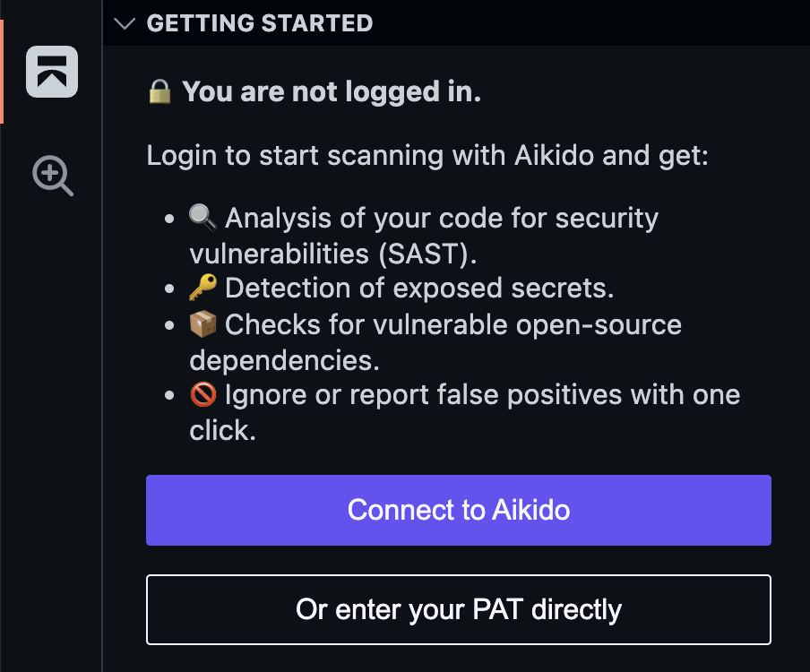Choose Or enter your PAT directly

(x=458, y=610)
